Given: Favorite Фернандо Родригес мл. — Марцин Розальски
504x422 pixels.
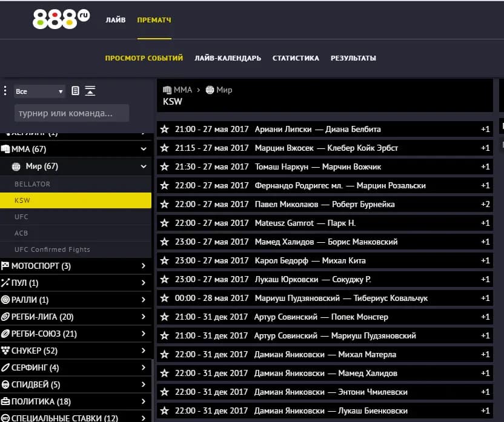Looking at the screenshot, I should pos(165,185).
